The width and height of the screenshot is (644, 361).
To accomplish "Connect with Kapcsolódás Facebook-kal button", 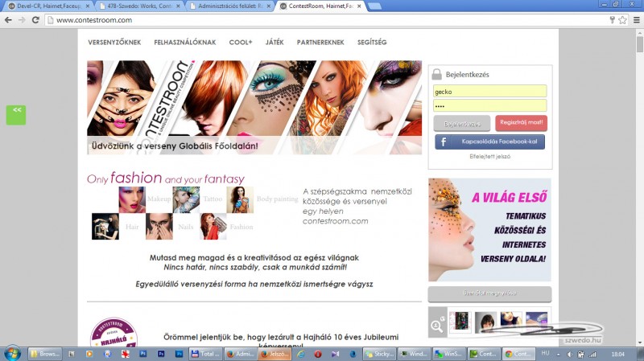I will coord(490,142).
